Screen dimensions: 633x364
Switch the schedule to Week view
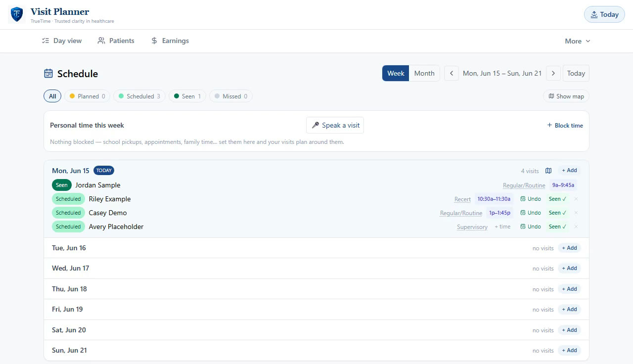pyautogui.click(x=396, y=73)
